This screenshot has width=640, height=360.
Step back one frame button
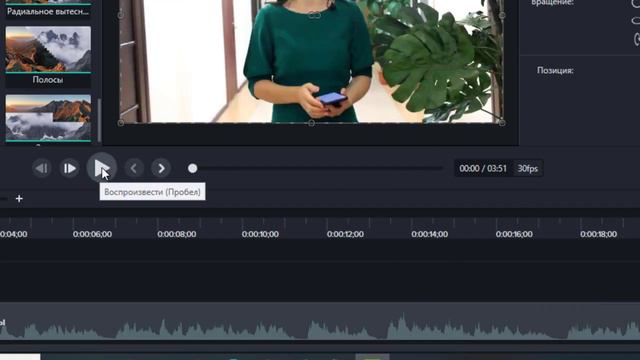pyautogui.click(x=42, y=168)
